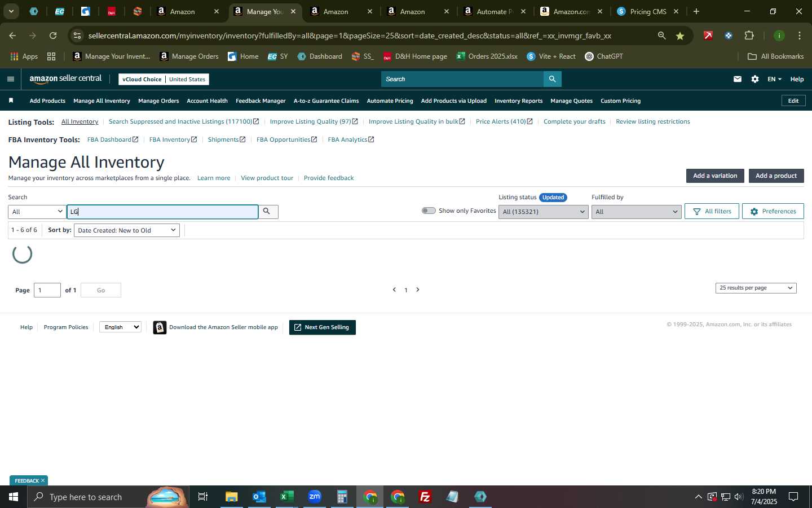Open the Orders 2025.xlsx bookmark
The height and width of the screenshot is (508, 812).
(487, 56)
